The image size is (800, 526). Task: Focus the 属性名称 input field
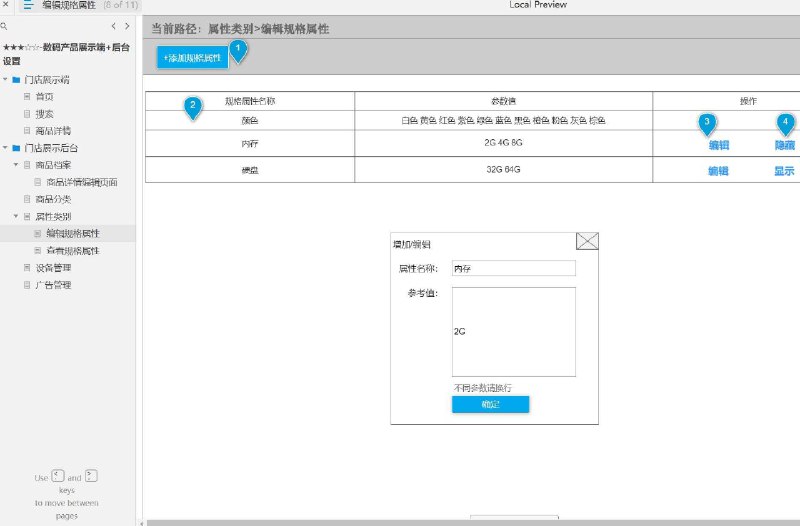click(x=514, y=268)
